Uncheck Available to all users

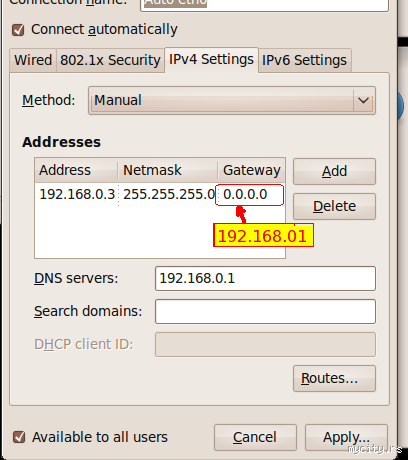(19, 437)
